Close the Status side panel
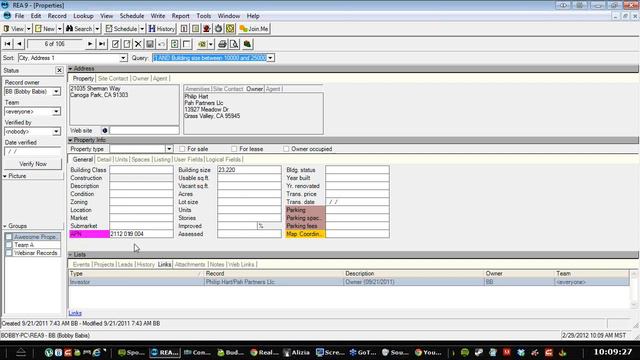Image resolution: width=640 pixels, height=360 pixels. tap(59, 71)
